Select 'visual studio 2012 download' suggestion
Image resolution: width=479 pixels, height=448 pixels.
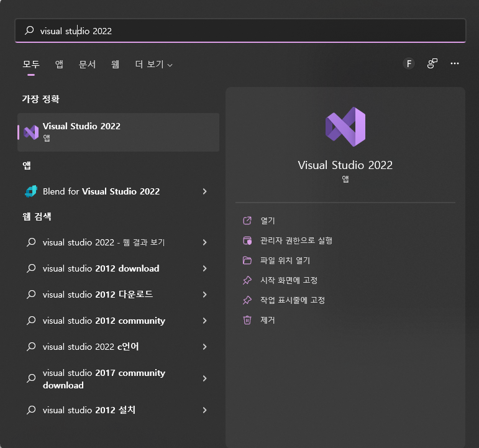[101, 268]
